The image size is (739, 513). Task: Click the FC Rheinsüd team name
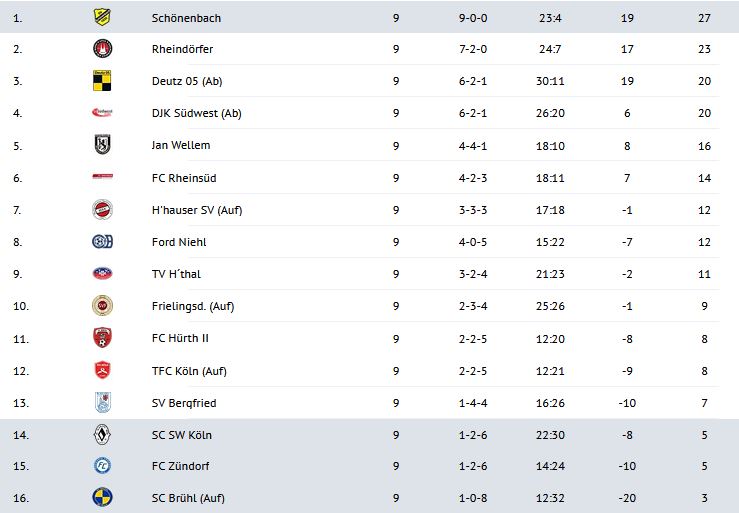click(x=183, y=177)
